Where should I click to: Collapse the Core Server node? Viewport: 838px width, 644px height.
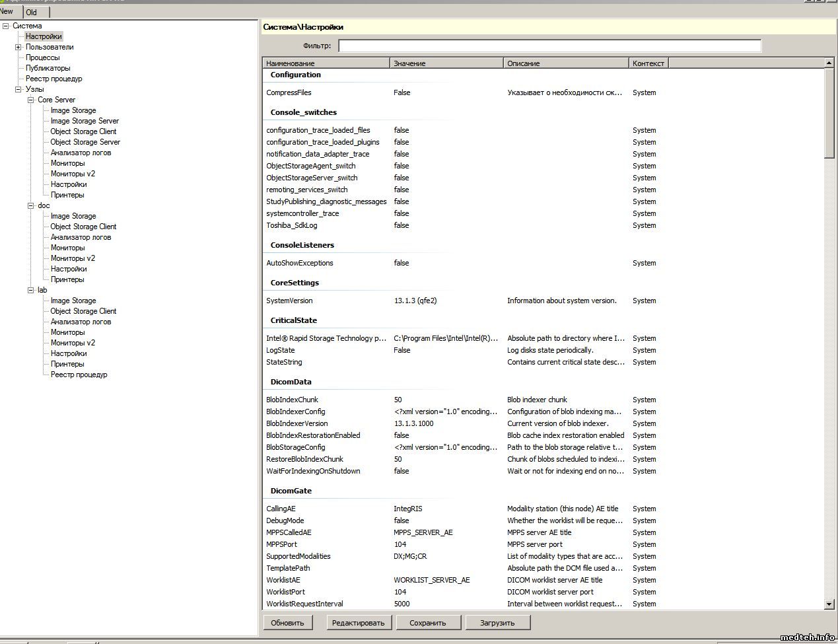point(30,100)
